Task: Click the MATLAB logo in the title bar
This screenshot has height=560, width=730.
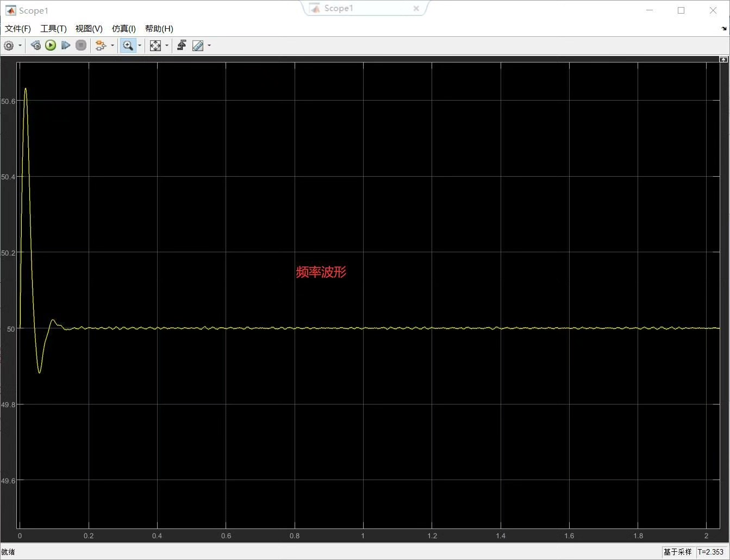Action: [x=10, y=10]
